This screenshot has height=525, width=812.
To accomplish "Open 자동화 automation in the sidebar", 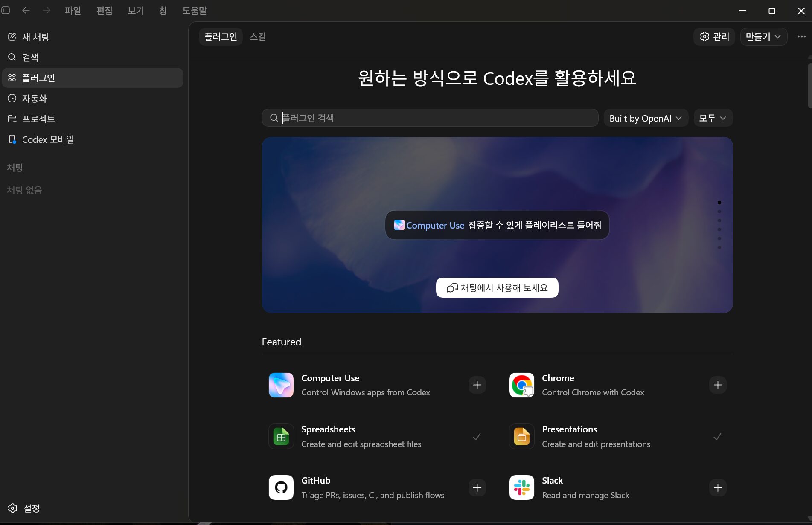I will click(93, 98).
